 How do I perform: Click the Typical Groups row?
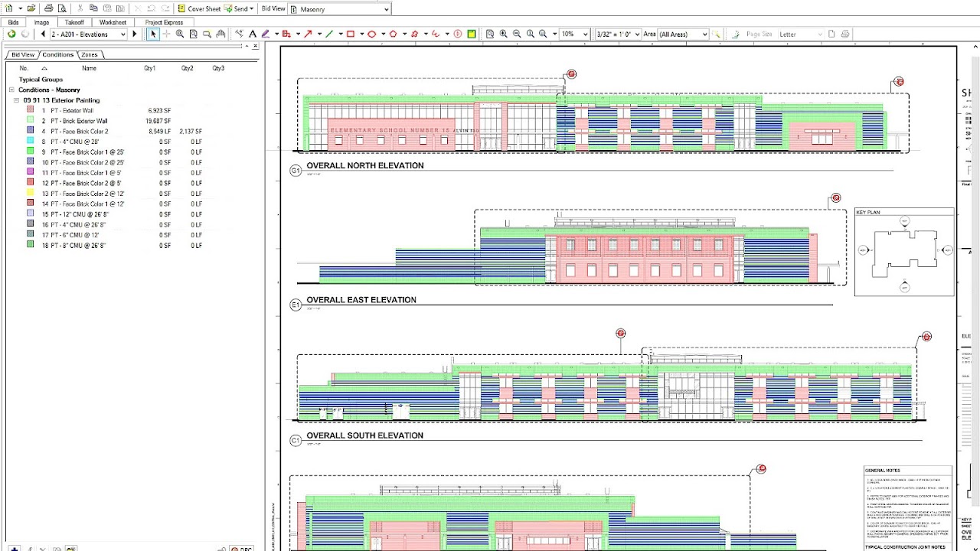coord(41,80)
